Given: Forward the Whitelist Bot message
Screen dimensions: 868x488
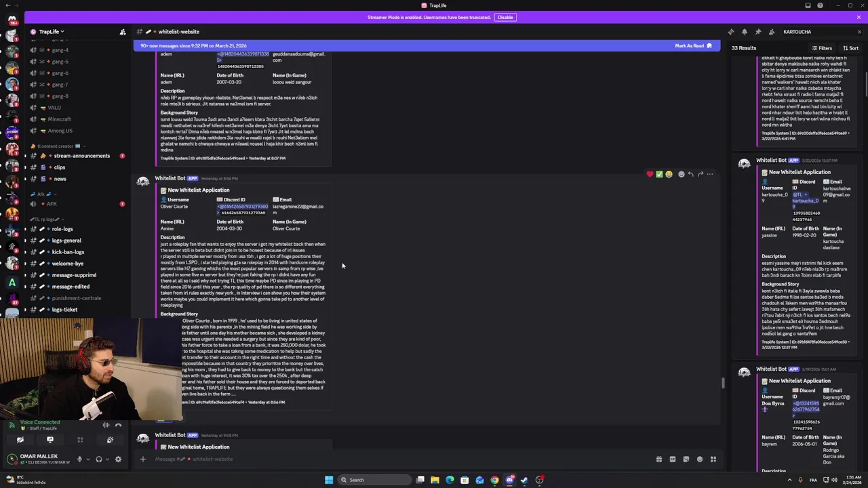Looking at the screenshot, I should [x=701, y=174].
